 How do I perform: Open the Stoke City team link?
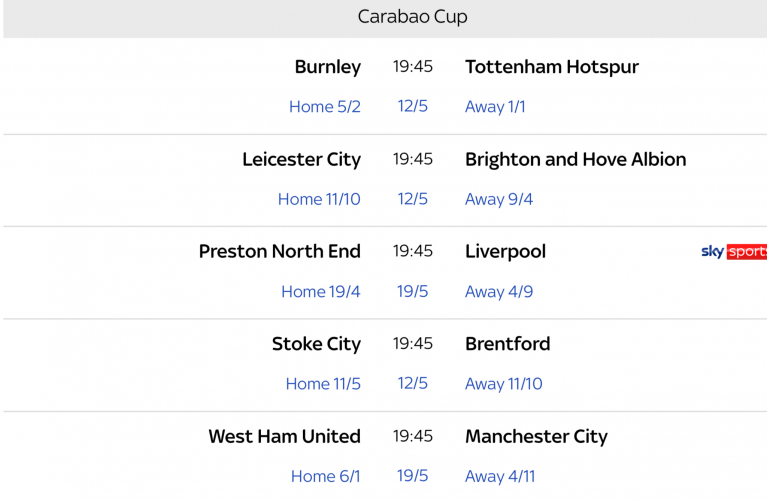(316, 344)
